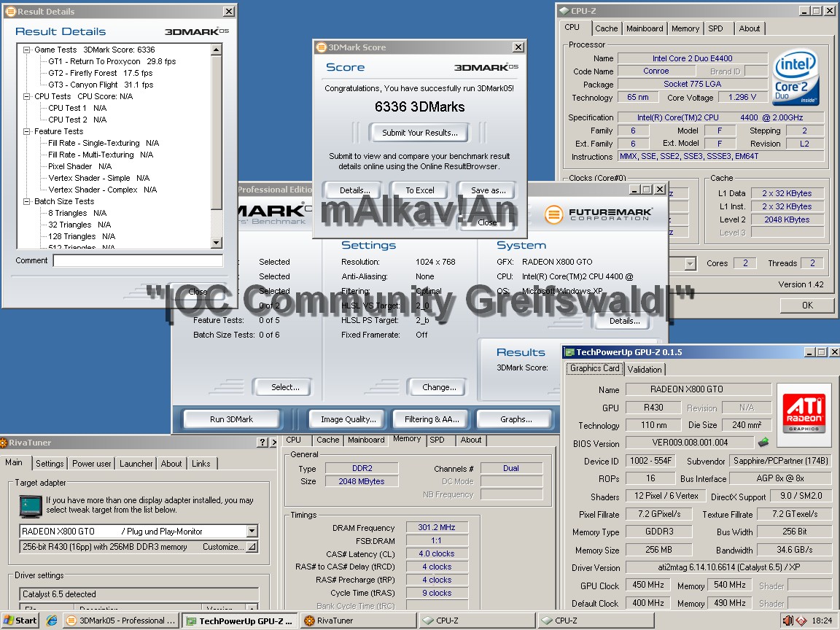Click the Result Details scrollbar down arrow
This screenshot has width=840, height=630.
[x=217, y=243]
